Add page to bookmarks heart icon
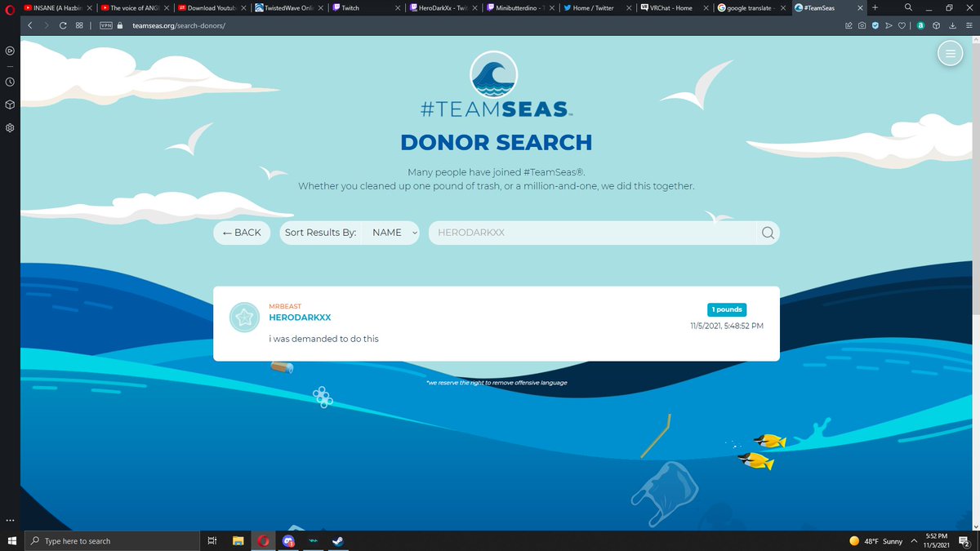Screen dimensions: 980x551 pyautogui.click(x=902, y=25)
